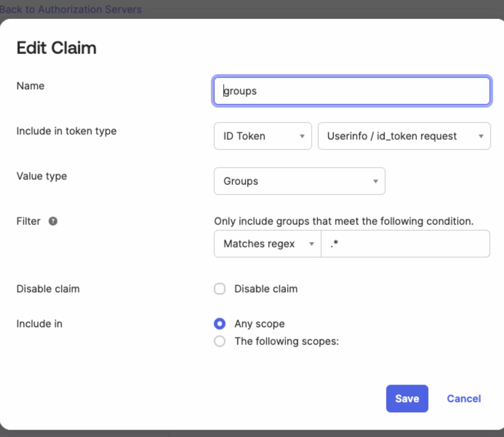Click the Filter help question mark icon
The width and height of the screenshot is (504, 437).
coord(53,221)
